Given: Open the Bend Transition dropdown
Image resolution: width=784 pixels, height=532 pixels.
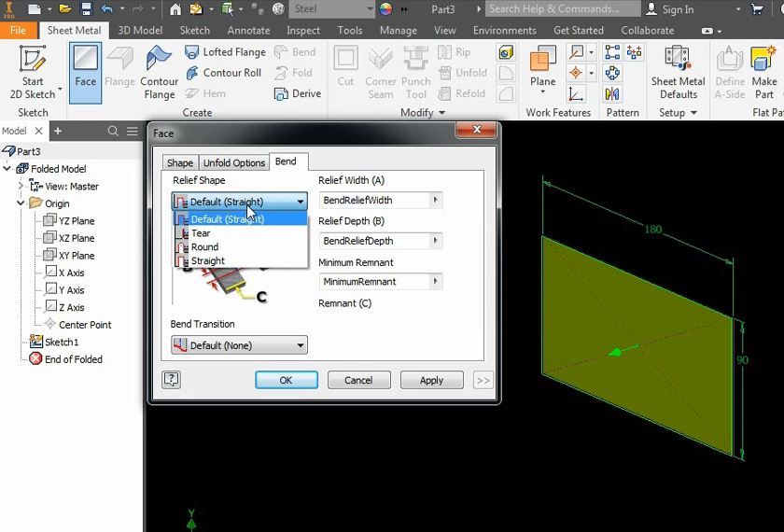Looking at the screenshot, I should (x=239, y=345).
